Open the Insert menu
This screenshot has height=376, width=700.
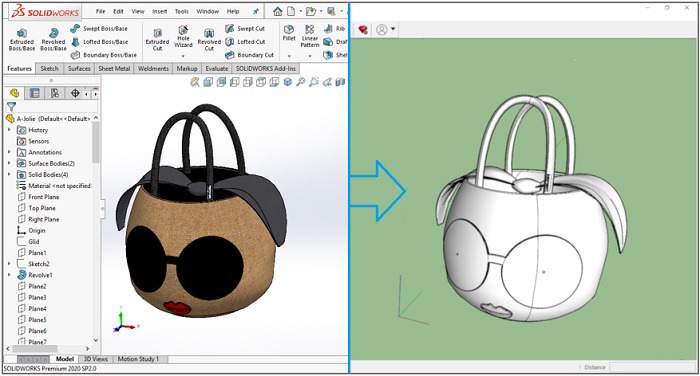pos(159,12)
